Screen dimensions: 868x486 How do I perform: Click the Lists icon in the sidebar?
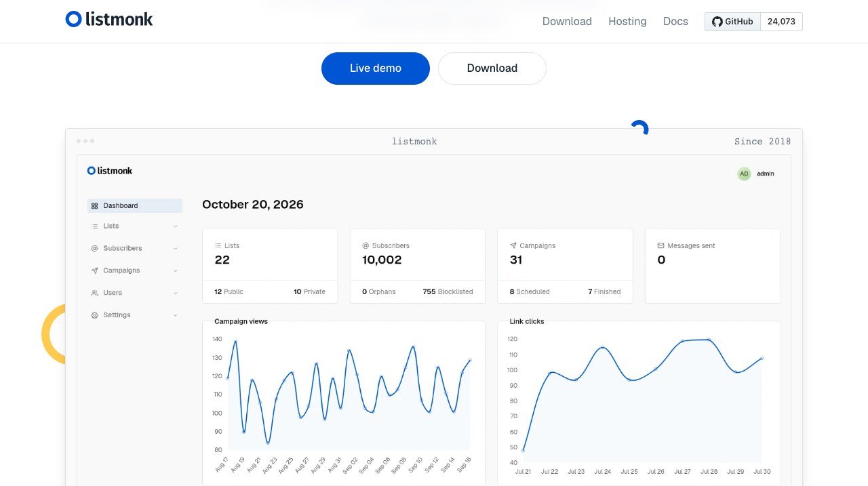pyautogui.click(x=94, y=226)
